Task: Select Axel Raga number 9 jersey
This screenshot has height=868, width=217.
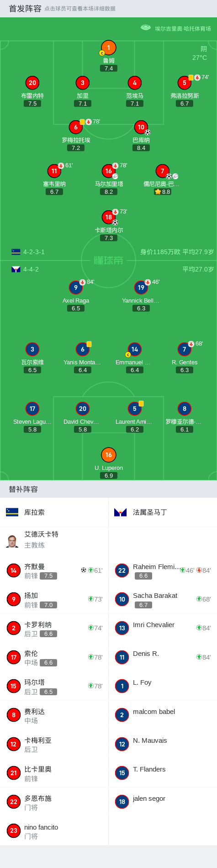Action: point(76,288)
